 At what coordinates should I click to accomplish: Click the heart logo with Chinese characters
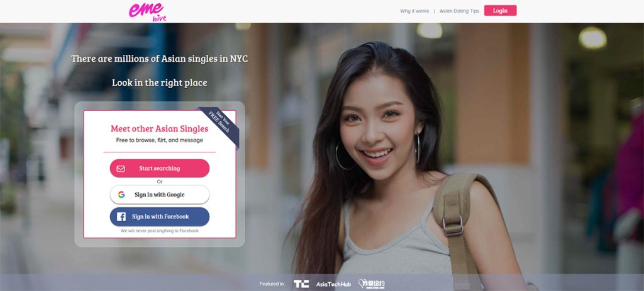point(371,284)
